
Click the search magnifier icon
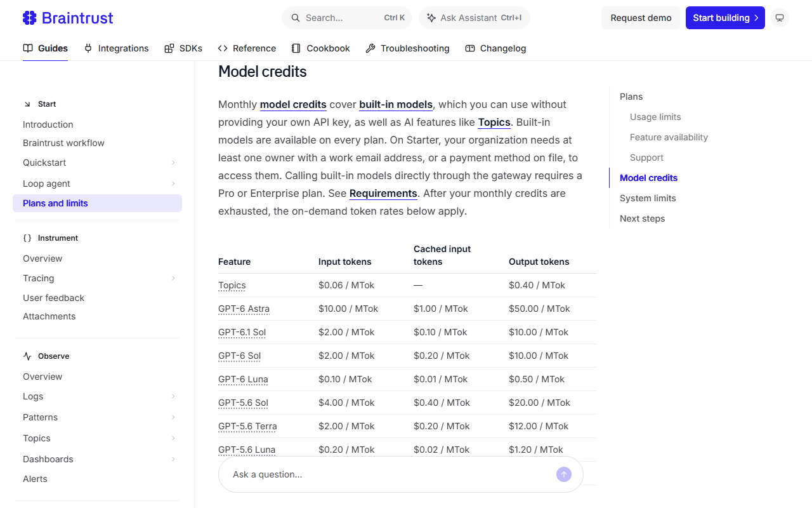click(296, 18)
